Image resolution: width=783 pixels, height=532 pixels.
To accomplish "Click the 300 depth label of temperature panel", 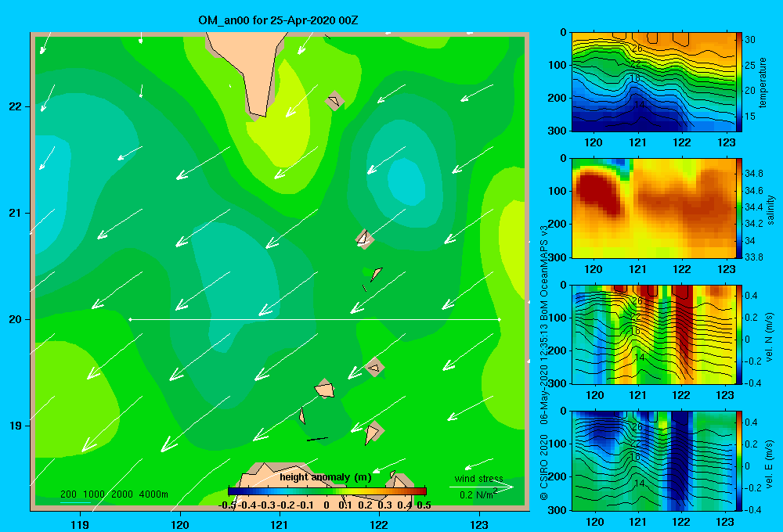I will tap(557, 131).
